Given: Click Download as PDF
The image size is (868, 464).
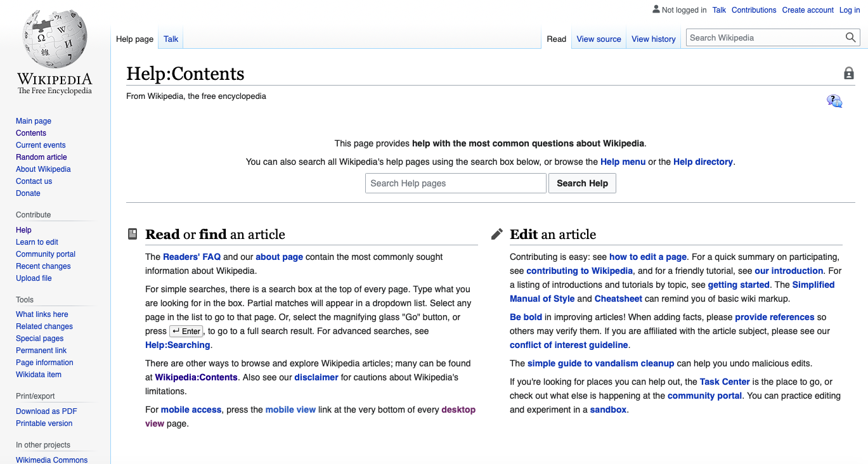Looking at the screenshot, I should (x=46, y=411).
